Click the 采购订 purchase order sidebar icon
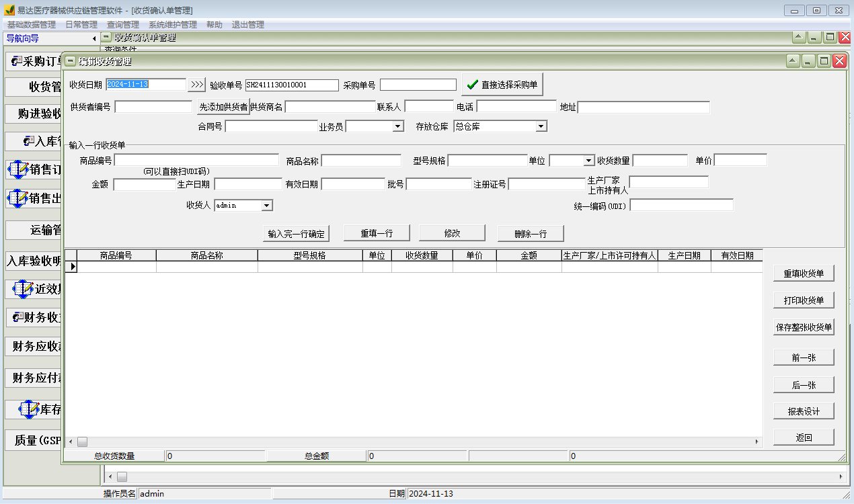This screenshot has width=854, height=504. coord(18,62)
